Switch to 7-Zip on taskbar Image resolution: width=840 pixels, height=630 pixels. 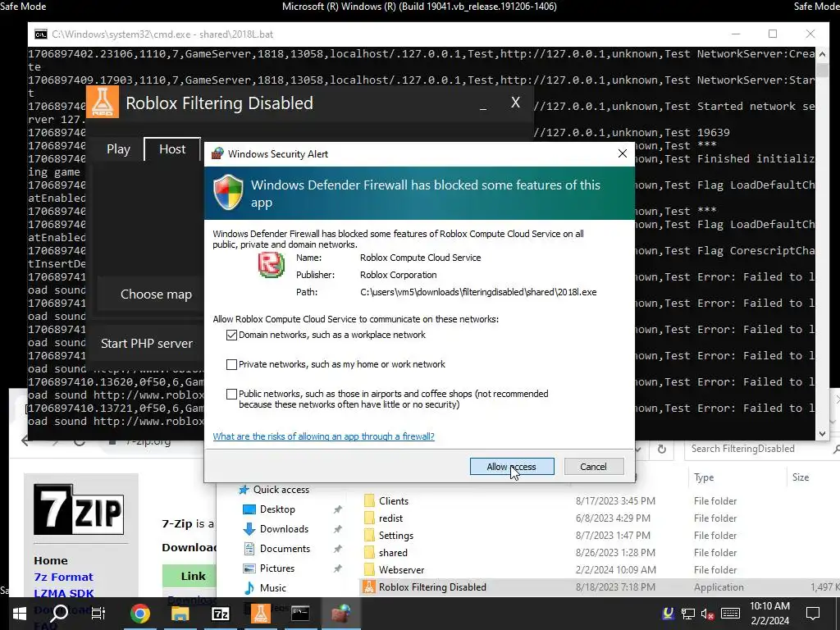(x=220, y=614)
